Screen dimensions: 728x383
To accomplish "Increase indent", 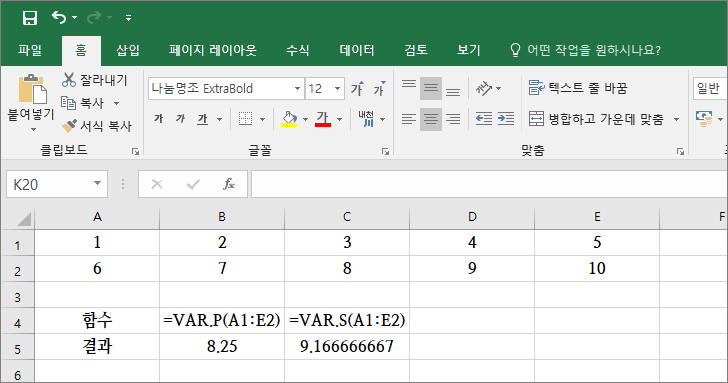I will coord(506,119).
